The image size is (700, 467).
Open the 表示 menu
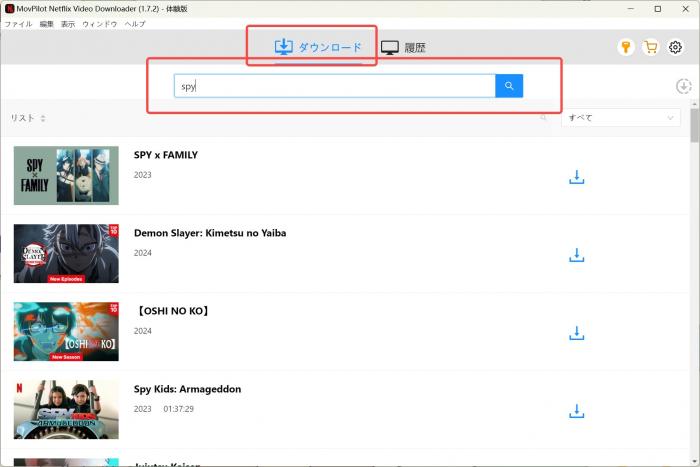pos(68,24)
